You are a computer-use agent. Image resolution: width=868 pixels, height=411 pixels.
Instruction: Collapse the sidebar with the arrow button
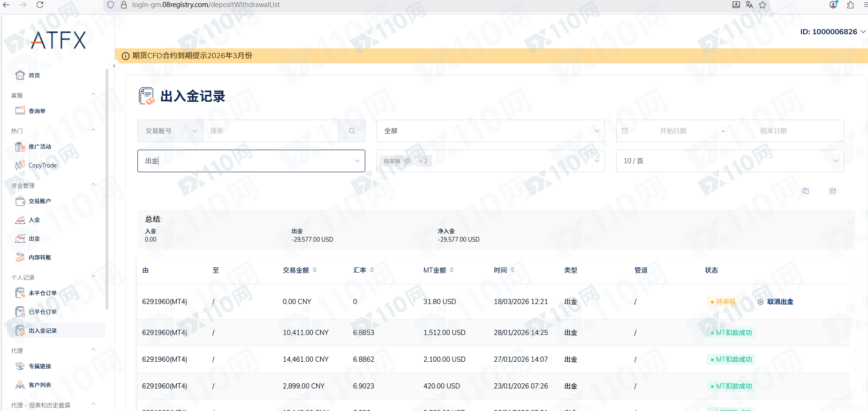114,66
